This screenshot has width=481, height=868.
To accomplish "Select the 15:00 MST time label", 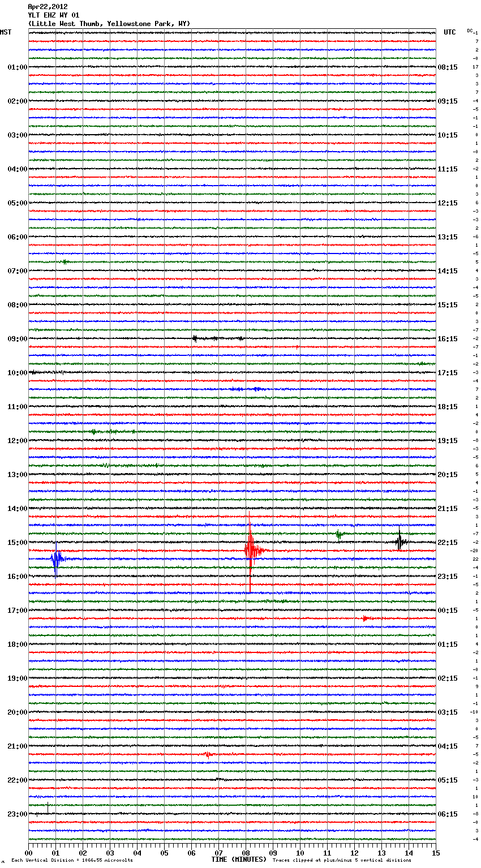I will 17,543.
